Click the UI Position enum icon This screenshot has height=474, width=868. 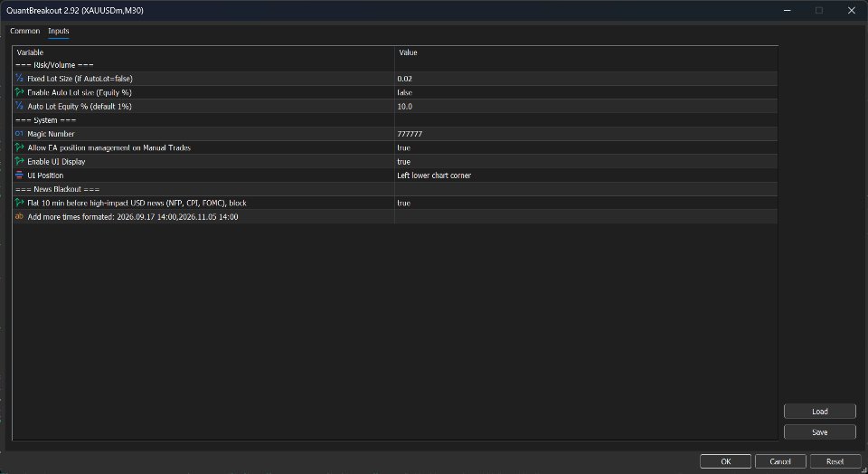tap(19, 175)
